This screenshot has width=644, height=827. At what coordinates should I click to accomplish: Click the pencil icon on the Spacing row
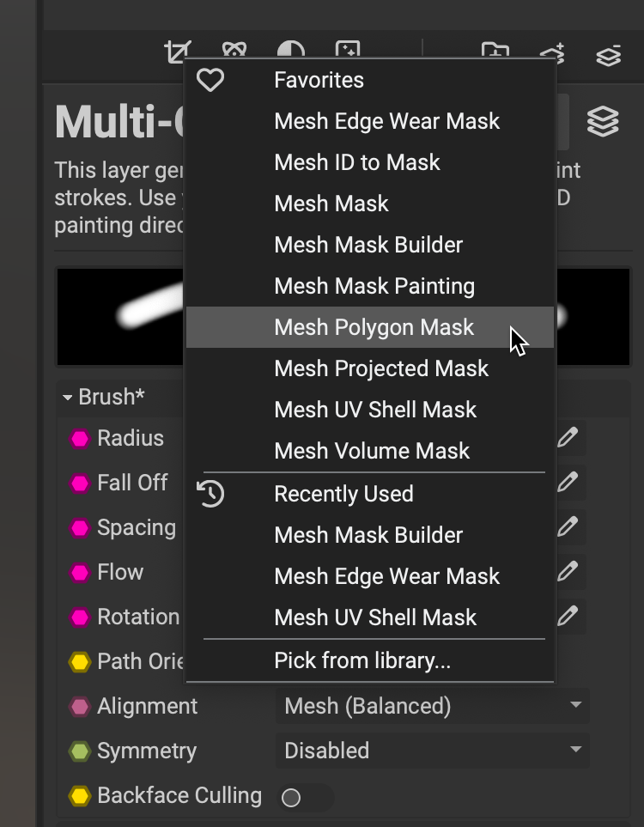coord(567,527)
